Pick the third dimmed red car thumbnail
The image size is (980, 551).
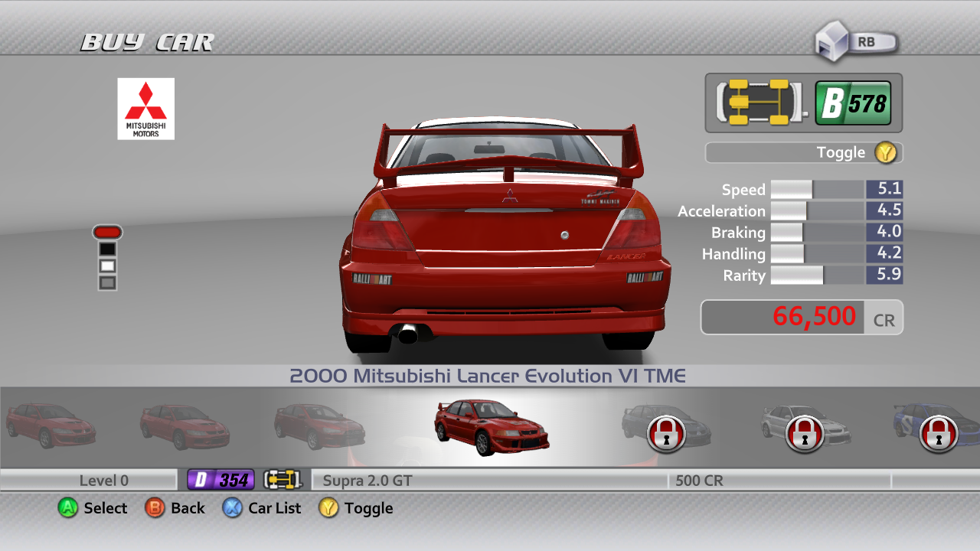click(x=320, y=426)
